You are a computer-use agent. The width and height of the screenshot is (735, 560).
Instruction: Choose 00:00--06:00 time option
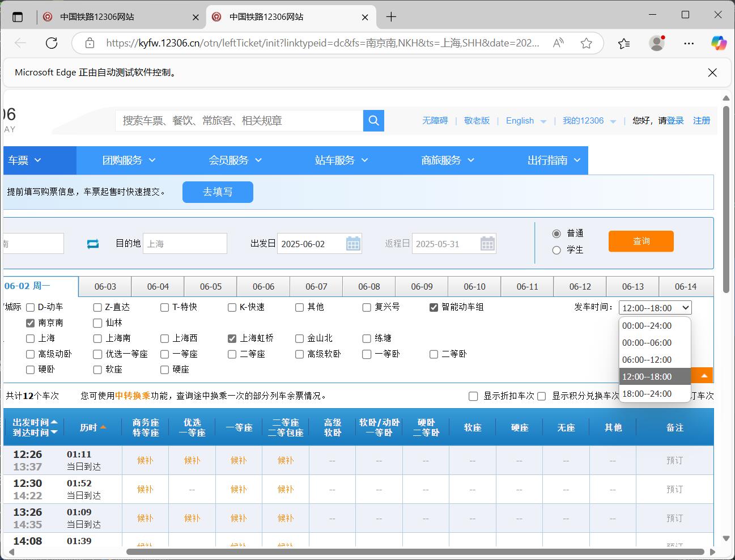[655, 343]
